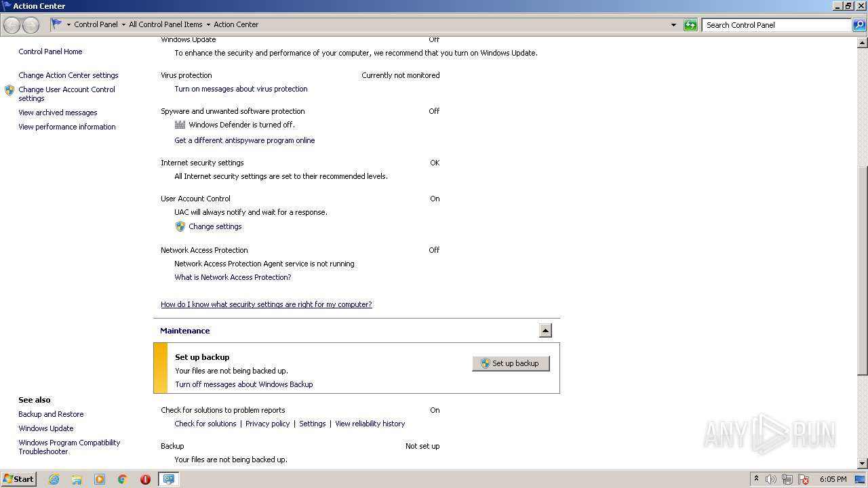Expand dropdown arrow before Control Panel breadcrumb
Viewport: 868px width, 488px height.
click(x=68, y=24)
